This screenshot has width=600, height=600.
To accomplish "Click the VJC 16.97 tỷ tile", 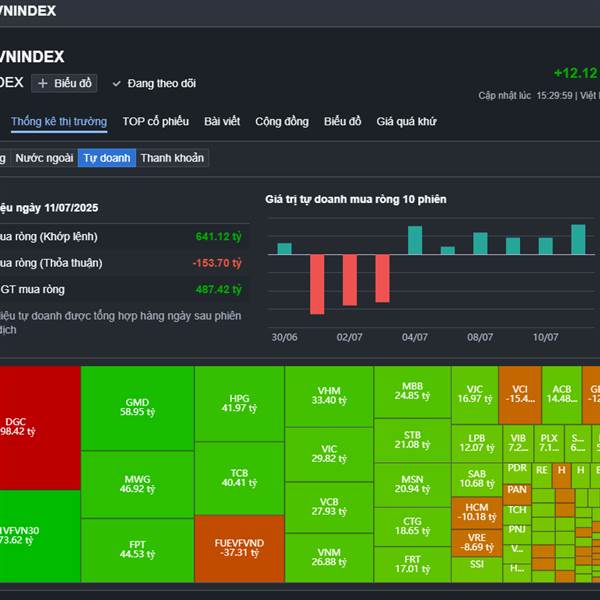I will [475, 395].
